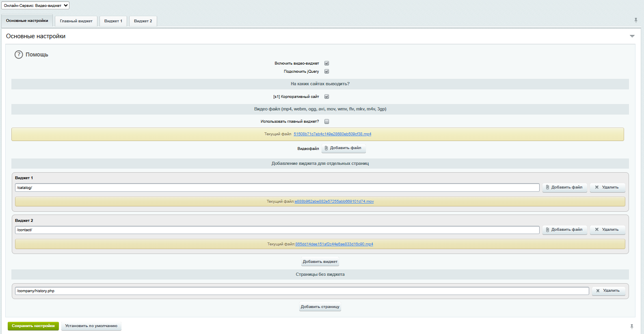This screenshot has width=644, height=334.
Task: Toggle Подключить jQuery checkbox
Action: 326,72
